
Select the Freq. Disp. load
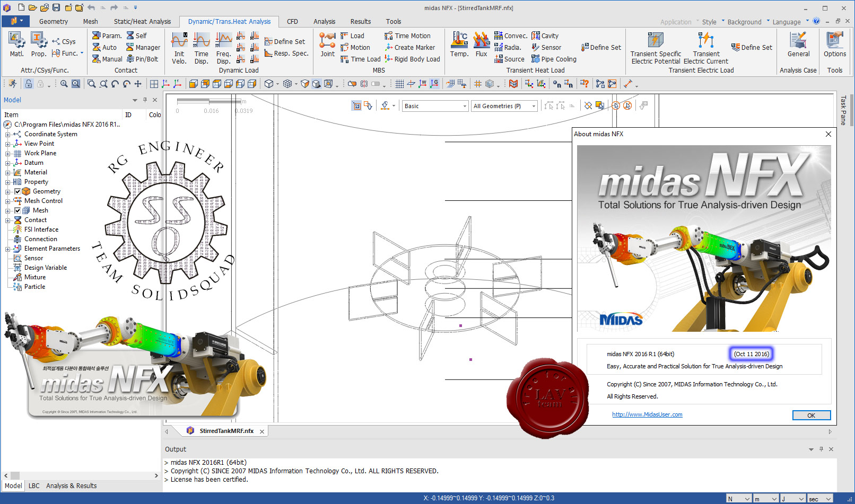[223, 48]
